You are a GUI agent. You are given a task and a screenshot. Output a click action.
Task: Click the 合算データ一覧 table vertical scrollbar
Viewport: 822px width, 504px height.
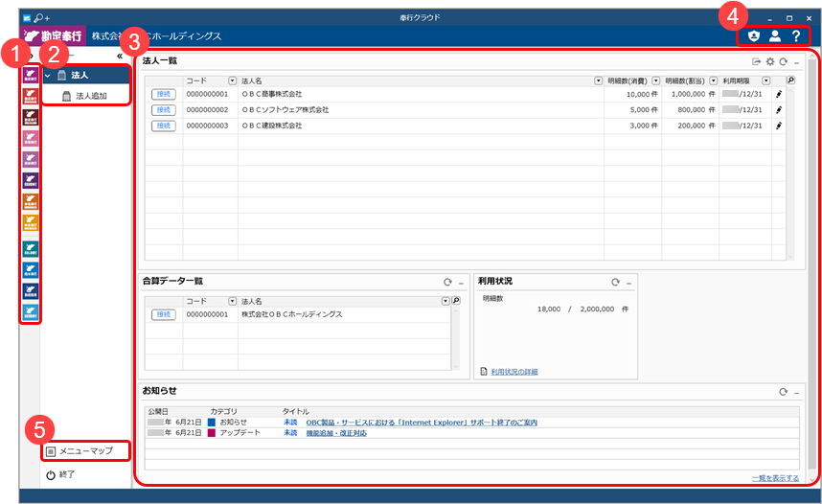[x=456, y=338]
